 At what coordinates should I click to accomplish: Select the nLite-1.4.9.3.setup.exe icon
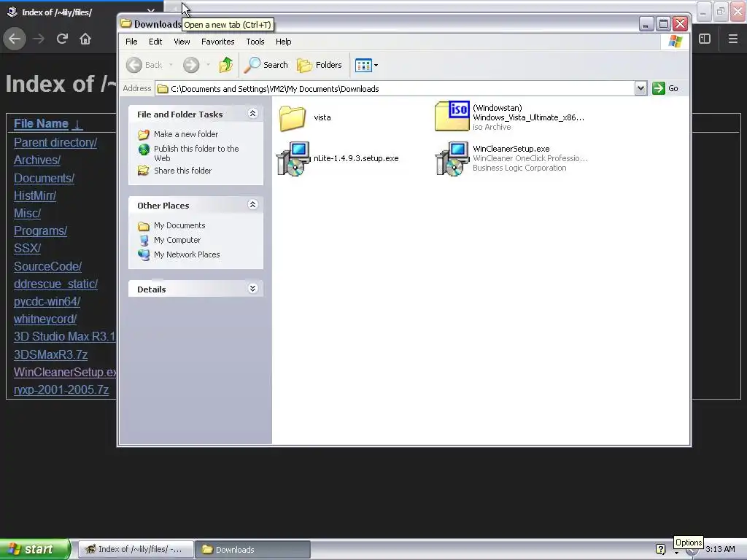(x=293, y=158)
